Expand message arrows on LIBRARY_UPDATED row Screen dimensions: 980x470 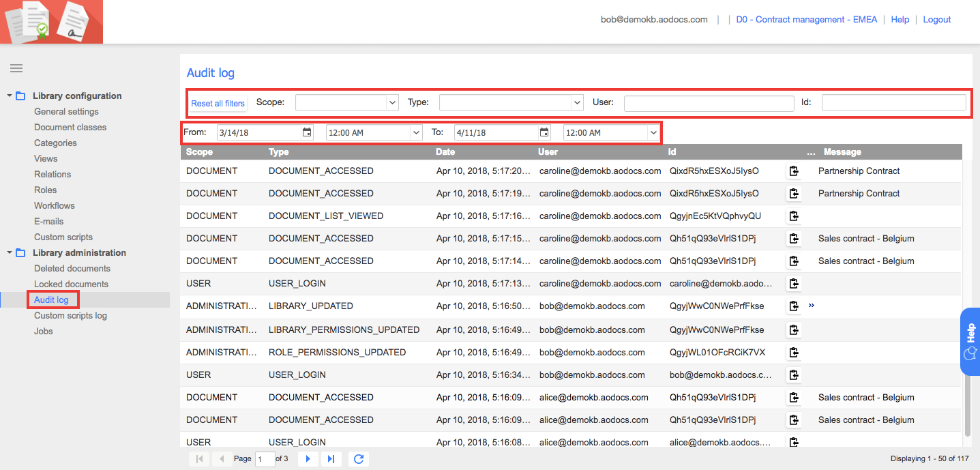(x=812, y=306)
